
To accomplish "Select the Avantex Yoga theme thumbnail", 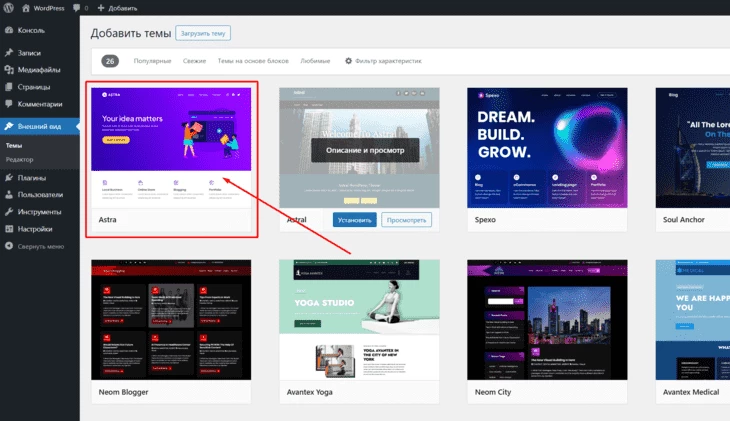I will click(359, 319).
